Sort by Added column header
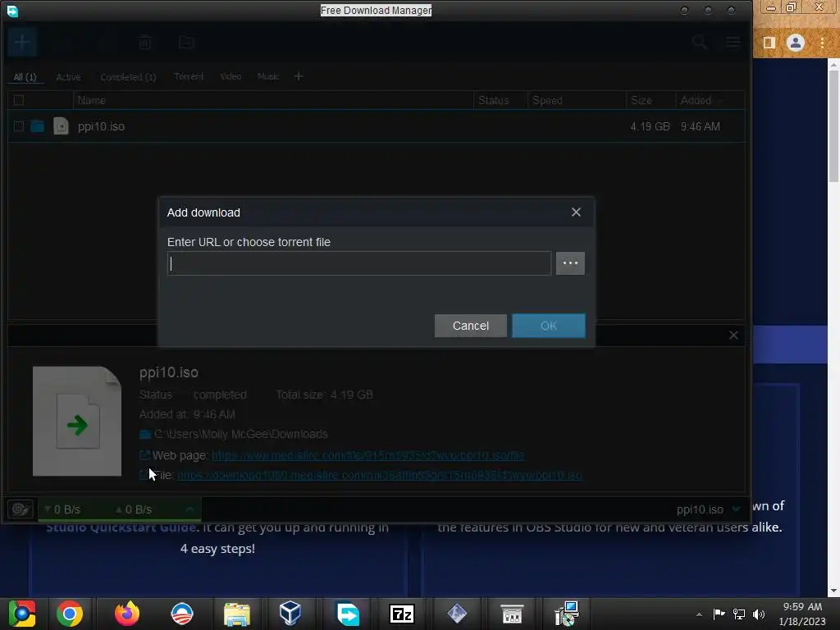Viewport: 840px width, 630px height. click(x=710, y=100)
